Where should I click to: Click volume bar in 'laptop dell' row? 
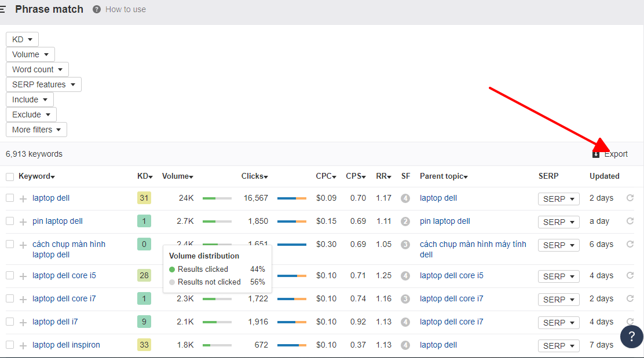(x=217, y=198)
